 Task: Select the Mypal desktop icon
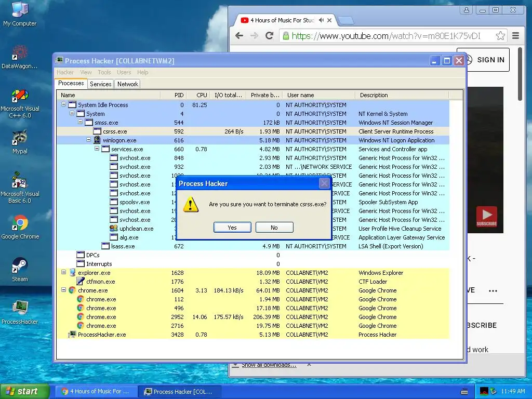[x=20, y=142]
